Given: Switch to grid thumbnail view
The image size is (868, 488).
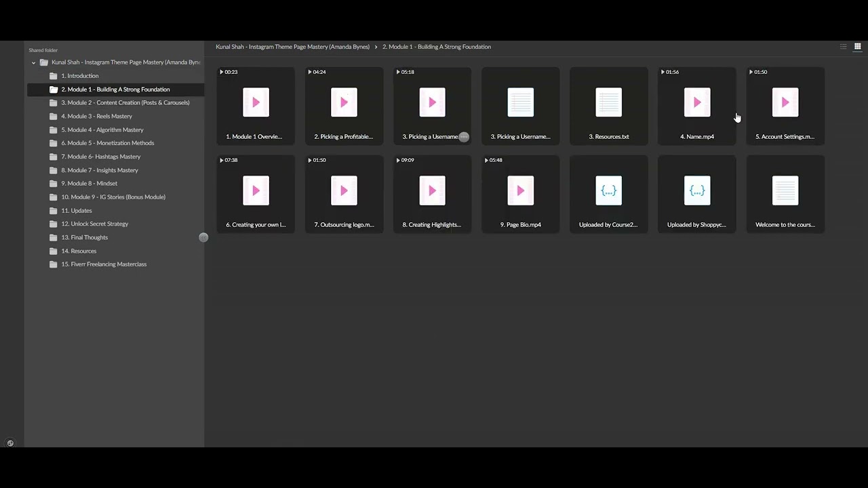Looking at the screenshot, I should coord(857,47).
